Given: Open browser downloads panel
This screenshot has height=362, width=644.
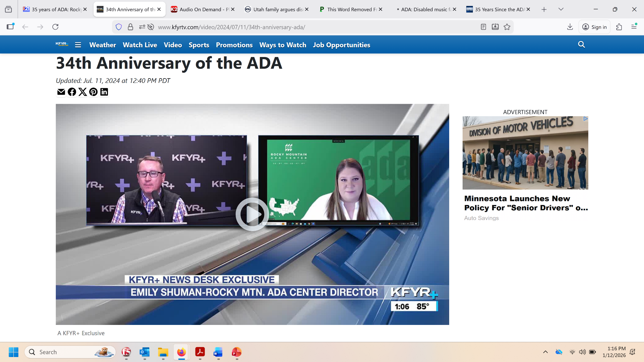Looking at the screenshot, I should (x=570, y=27).
